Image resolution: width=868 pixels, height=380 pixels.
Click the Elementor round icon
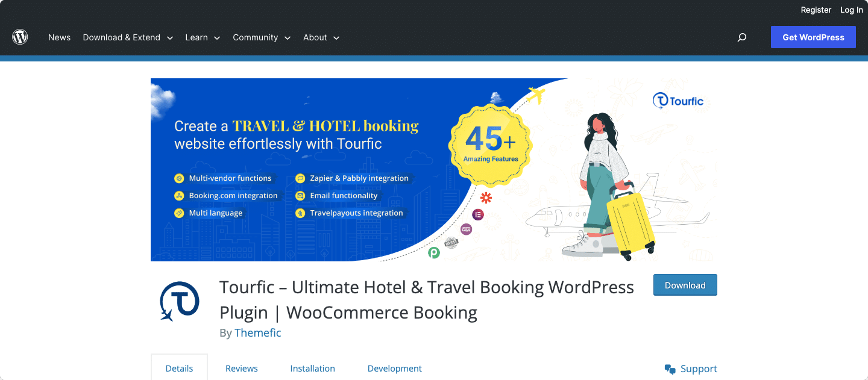coord(478,214)
